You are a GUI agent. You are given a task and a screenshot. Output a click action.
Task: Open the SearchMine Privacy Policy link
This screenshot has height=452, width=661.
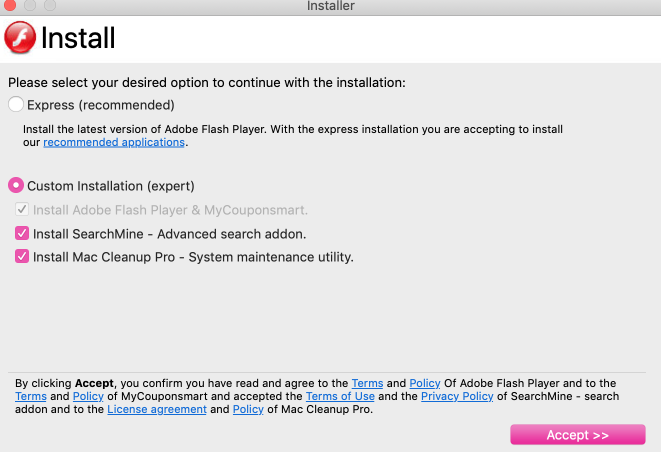tap(457, 396)
